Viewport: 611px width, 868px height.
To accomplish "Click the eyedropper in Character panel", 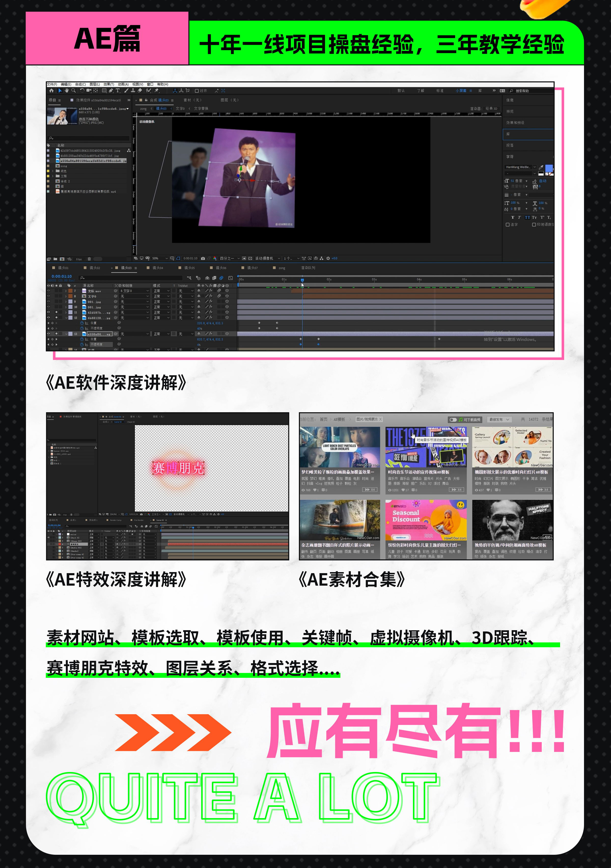I will tap(541, 167).
